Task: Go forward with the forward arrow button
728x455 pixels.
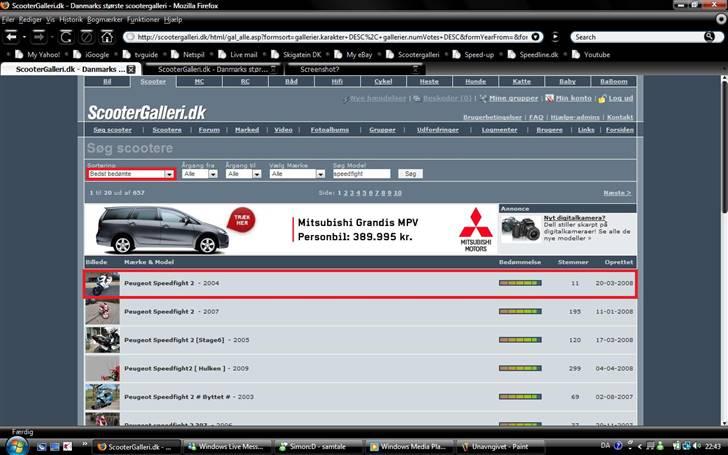Action: click(39, 36)
